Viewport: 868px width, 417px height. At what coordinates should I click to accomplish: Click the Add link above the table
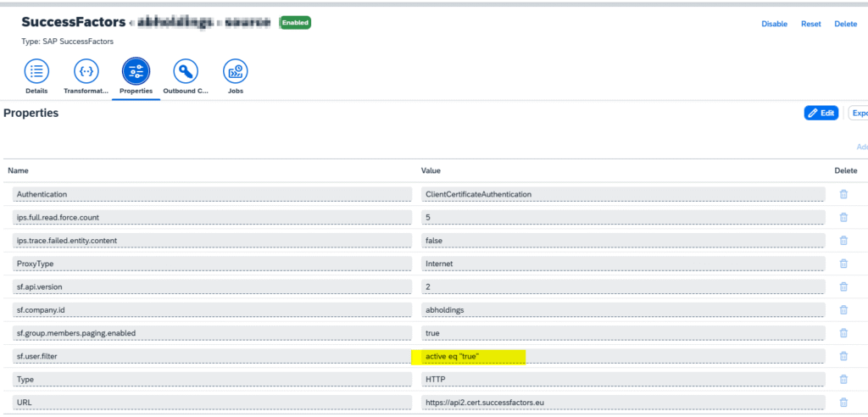pyautogui.click(x=862, y=147)
